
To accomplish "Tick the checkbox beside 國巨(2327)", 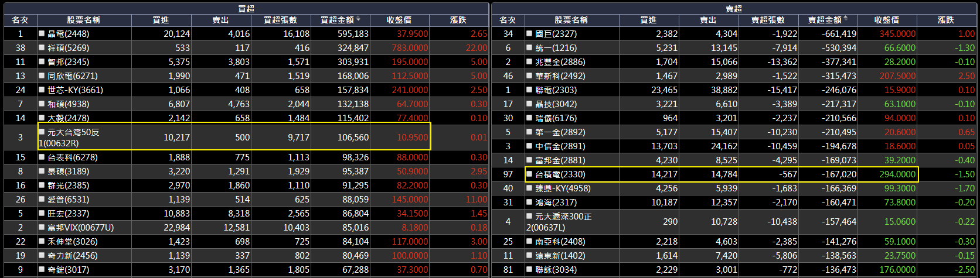I will click(529, 34).
